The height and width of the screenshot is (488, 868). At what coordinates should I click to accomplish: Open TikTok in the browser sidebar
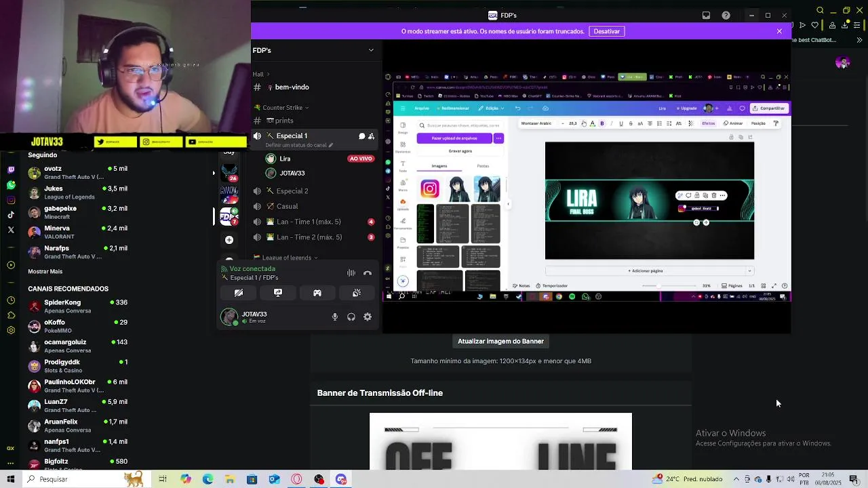pyautogui.click(x=11, y=215)
